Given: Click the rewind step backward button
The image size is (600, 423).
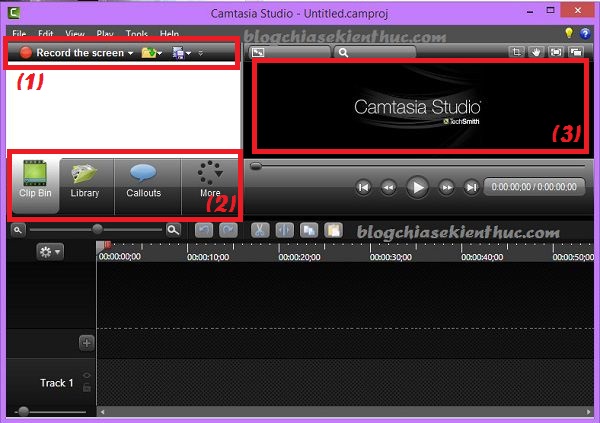Looking at the screenshot, I should (x=388, y=188).
